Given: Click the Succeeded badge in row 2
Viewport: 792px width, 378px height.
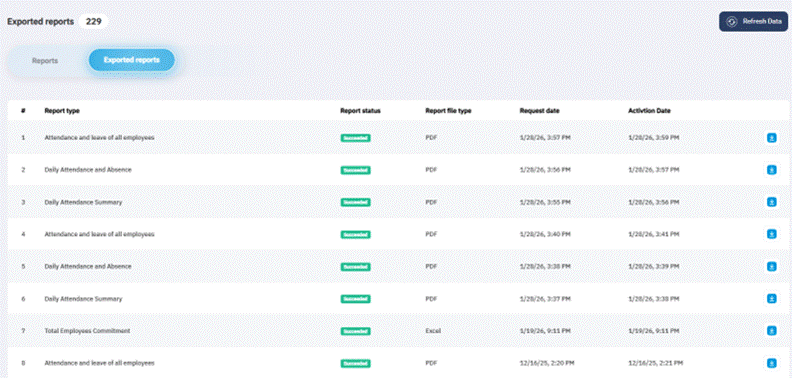Looking at the screenshot, I should pyautogui.click(x=355, y=170).
